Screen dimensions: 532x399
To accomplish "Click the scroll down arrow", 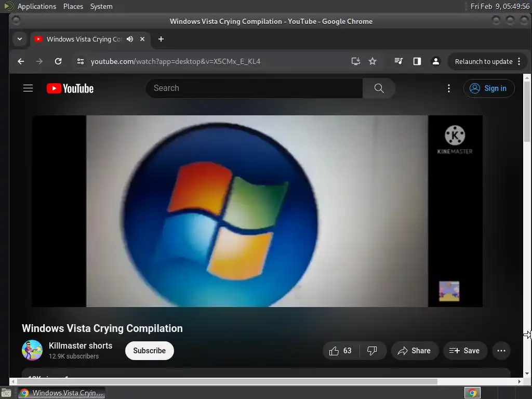I will click(x=527, y=374).
